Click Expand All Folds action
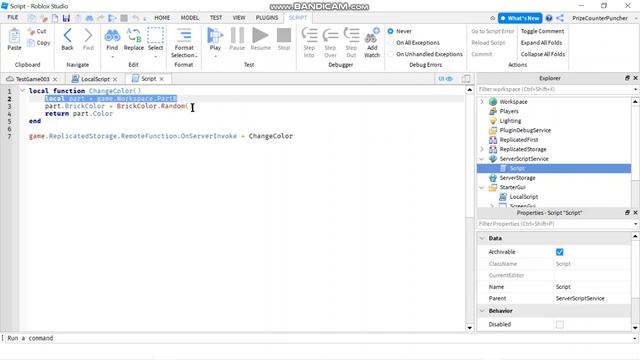 (541, 42)
